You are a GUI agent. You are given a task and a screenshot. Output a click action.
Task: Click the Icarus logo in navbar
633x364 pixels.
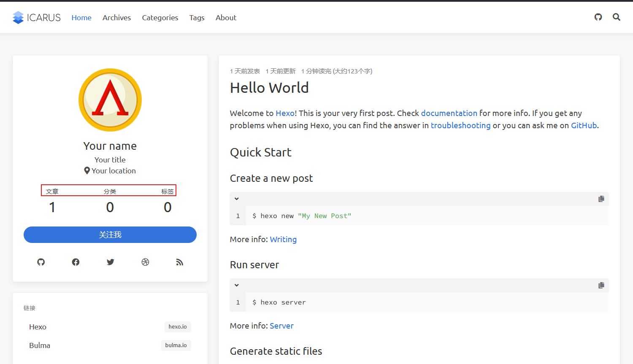click(x=37, y=18)
